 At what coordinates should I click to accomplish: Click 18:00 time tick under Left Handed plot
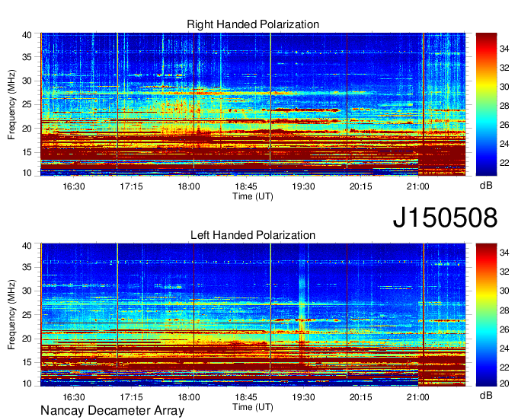click(x=189, y=396)
